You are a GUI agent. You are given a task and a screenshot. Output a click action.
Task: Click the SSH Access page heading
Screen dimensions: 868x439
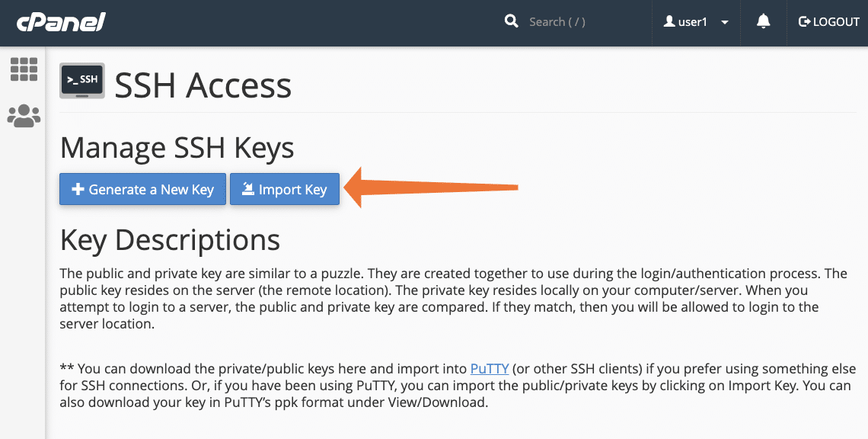(203, 85)
